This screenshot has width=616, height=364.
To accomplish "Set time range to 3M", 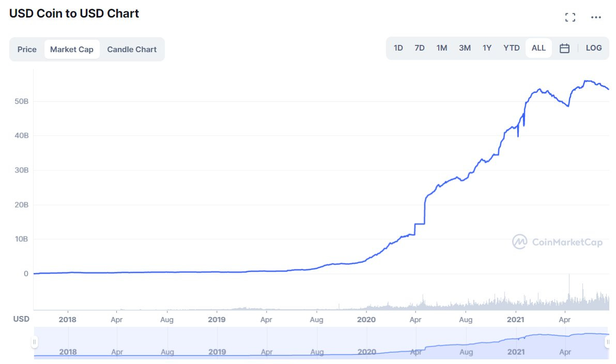I will (465, 48).
